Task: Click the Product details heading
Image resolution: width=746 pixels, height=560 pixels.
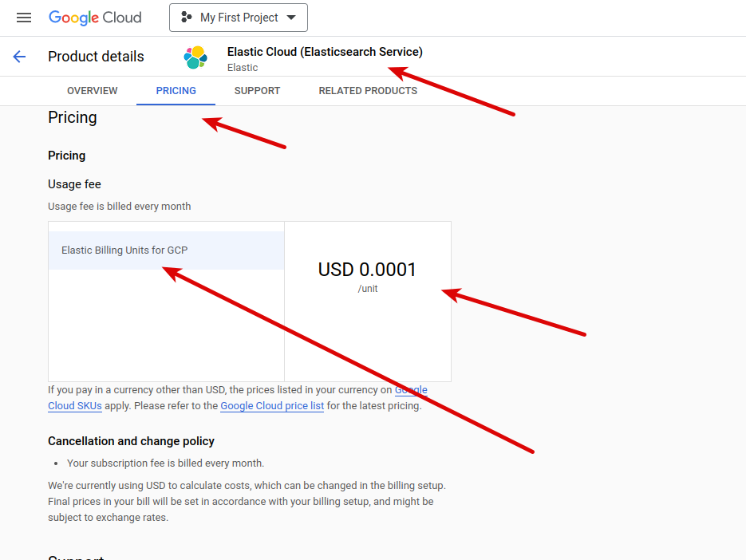Action: coord(96,57)
